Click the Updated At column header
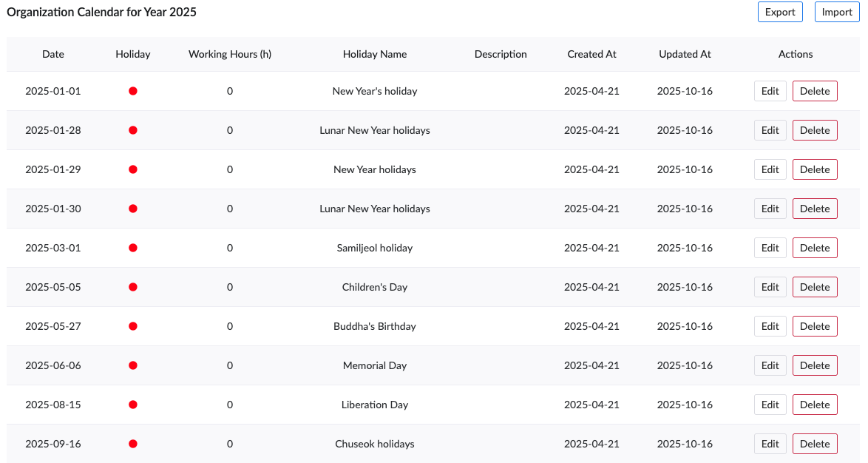Viewport: 868px width, 463px height. pos(685,54)
